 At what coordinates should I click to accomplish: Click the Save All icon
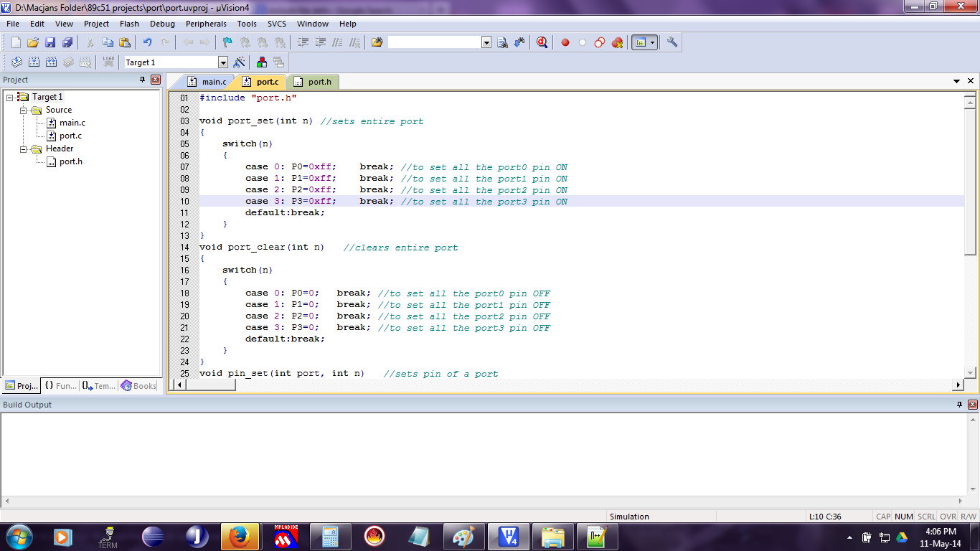(x=67, y=42)
